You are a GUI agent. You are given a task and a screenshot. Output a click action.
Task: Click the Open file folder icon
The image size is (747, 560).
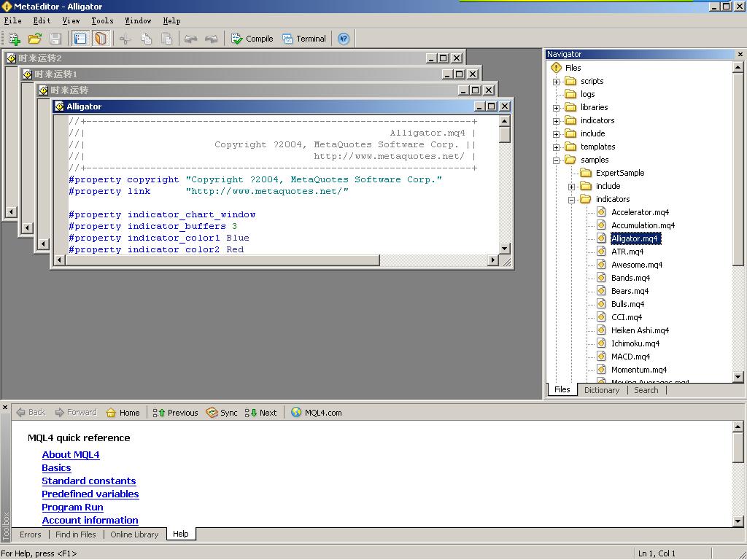point(34,39)
